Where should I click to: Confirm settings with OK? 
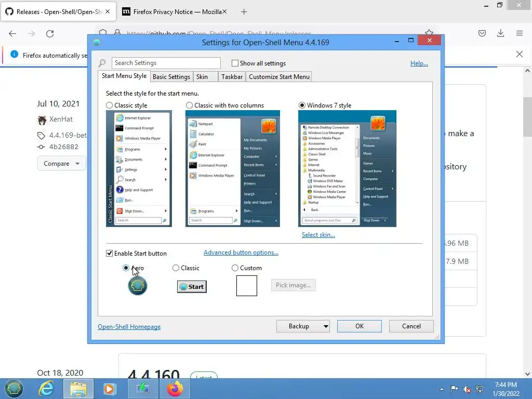click(x=360, y=326)
